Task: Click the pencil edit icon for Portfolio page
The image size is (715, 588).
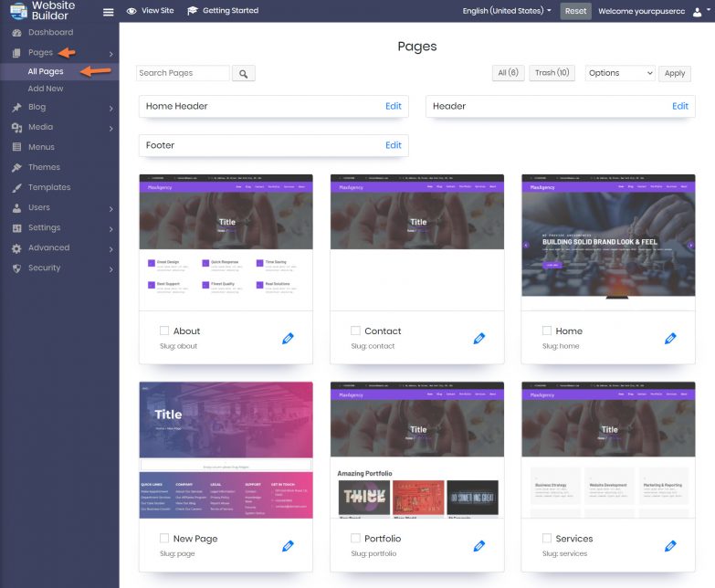Action: click(479, 546)
